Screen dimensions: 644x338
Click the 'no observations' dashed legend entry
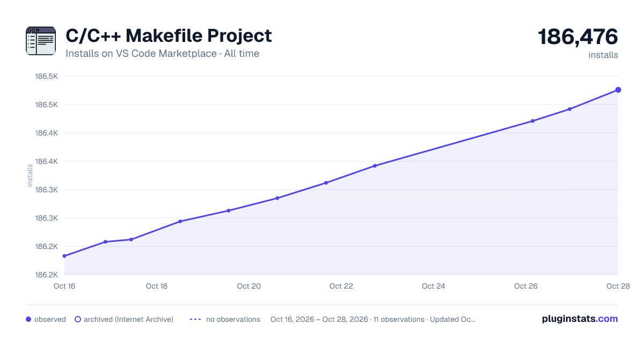coord(225,319)
